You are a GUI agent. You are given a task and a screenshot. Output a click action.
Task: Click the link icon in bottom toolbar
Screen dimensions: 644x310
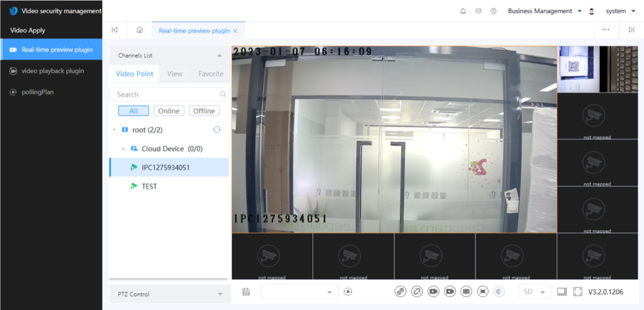[400, 292]
